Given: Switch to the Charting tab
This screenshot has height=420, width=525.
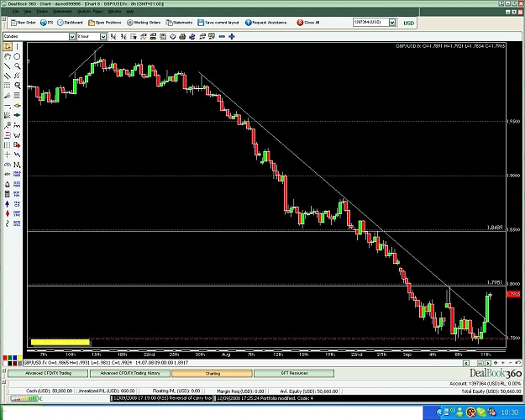Looking at the screenshot, I should coord(212,373).
